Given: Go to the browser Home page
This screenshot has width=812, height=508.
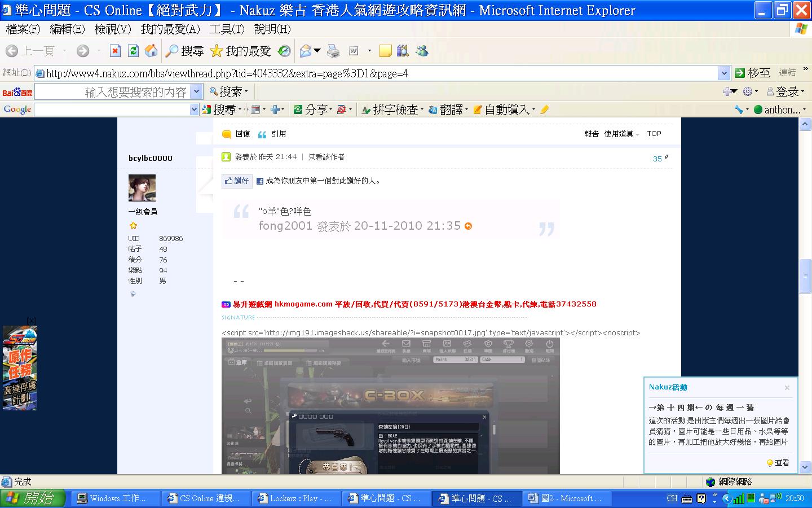Looking at the screenshot, I should pos(151,51).
